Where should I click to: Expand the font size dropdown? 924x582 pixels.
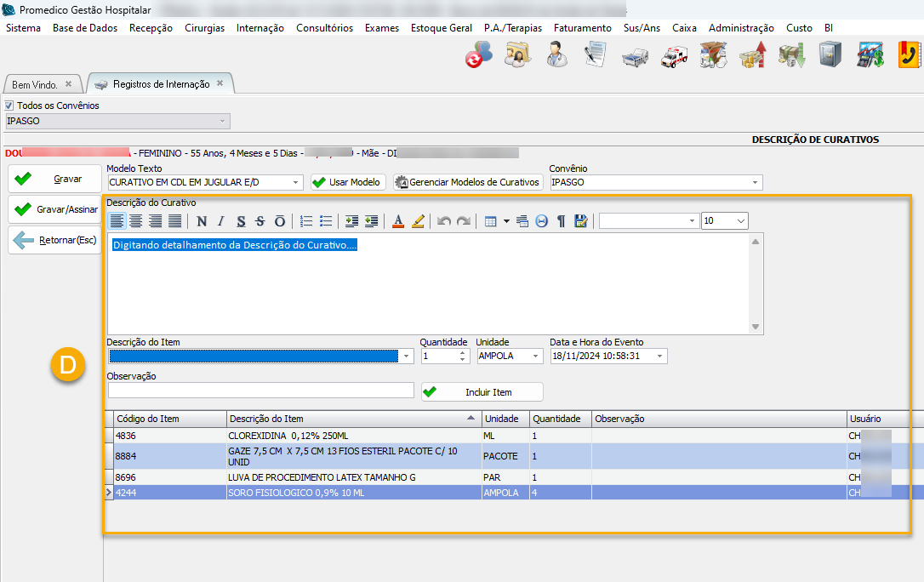(x=740, y=221)
